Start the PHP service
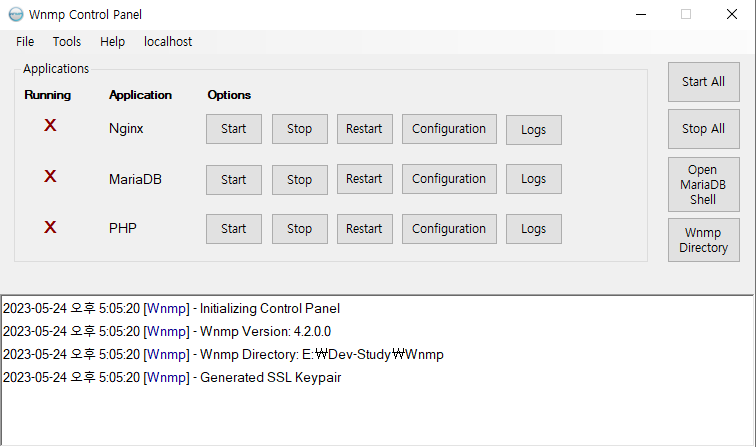This screenshot has width=756, height=447. [x=234, y=229]
